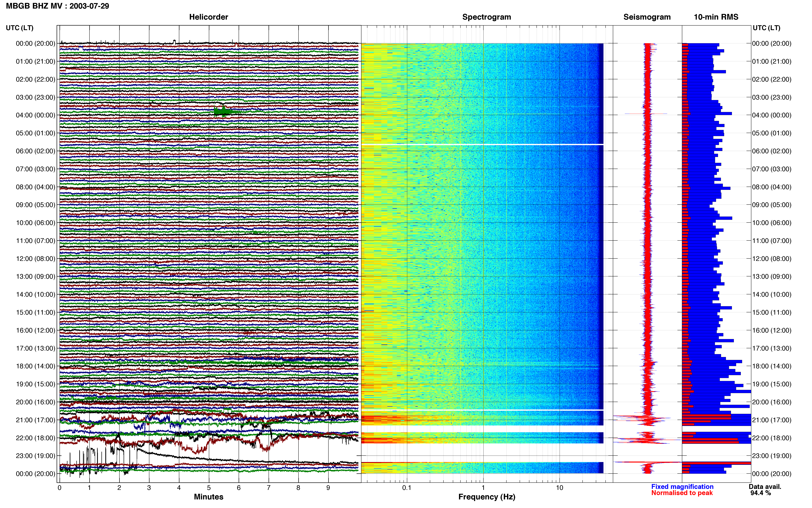Click right-axis time label '07:00 (03:00)'
Viewport: 812px width, 508px height.
coord(772,169)
